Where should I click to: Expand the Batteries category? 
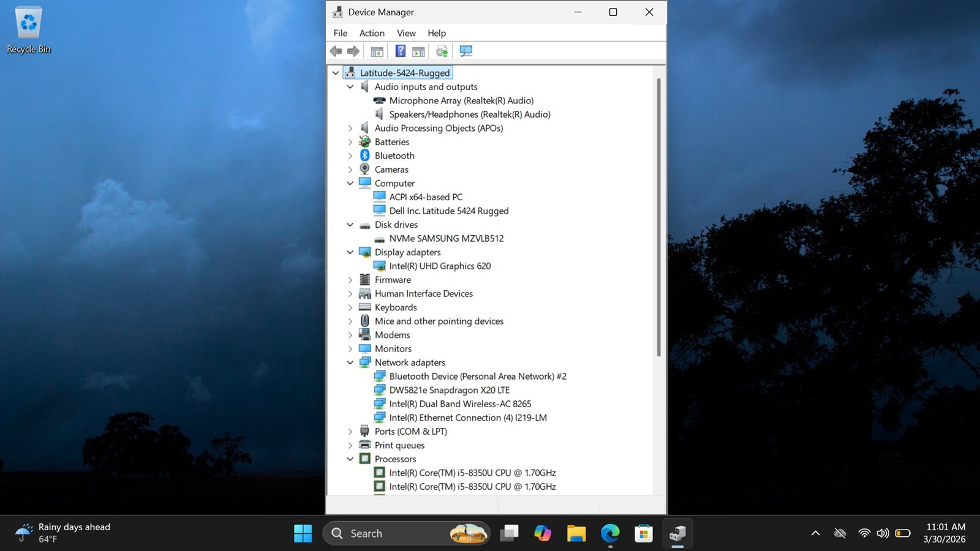pyautogui.click(x=350, y=142)
